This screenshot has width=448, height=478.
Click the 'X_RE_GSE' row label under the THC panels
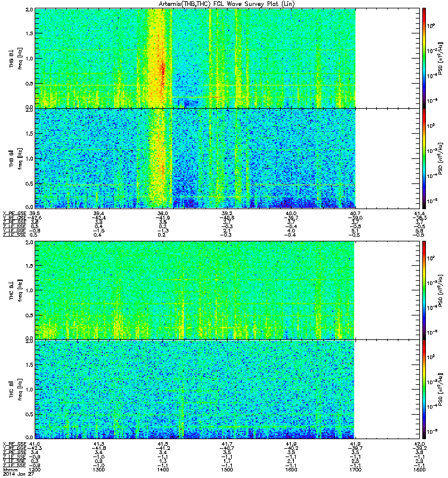pos(14,444)
